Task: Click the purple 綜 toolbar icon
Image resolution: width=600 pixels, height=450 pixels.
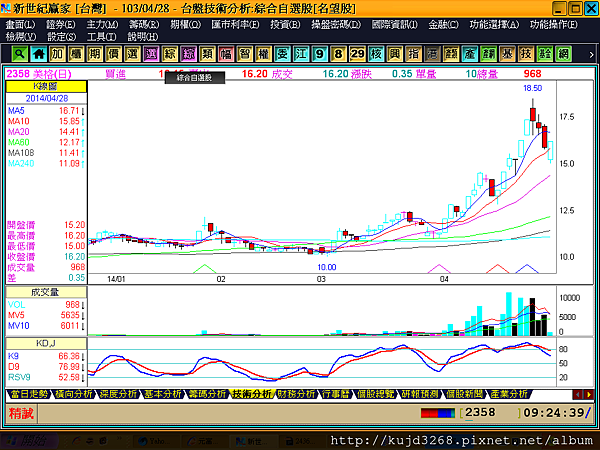Action: (x=188, y=54)
